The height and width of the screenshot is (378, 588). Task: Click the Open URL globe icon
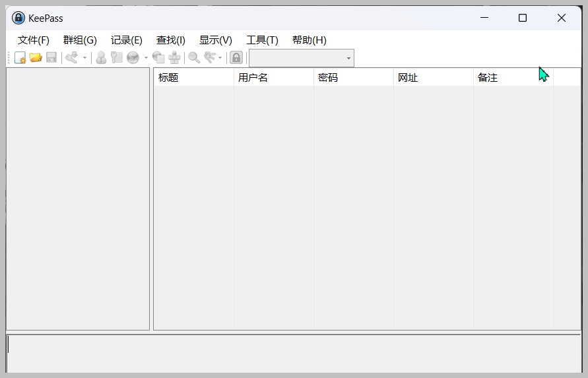pos(133,58)
